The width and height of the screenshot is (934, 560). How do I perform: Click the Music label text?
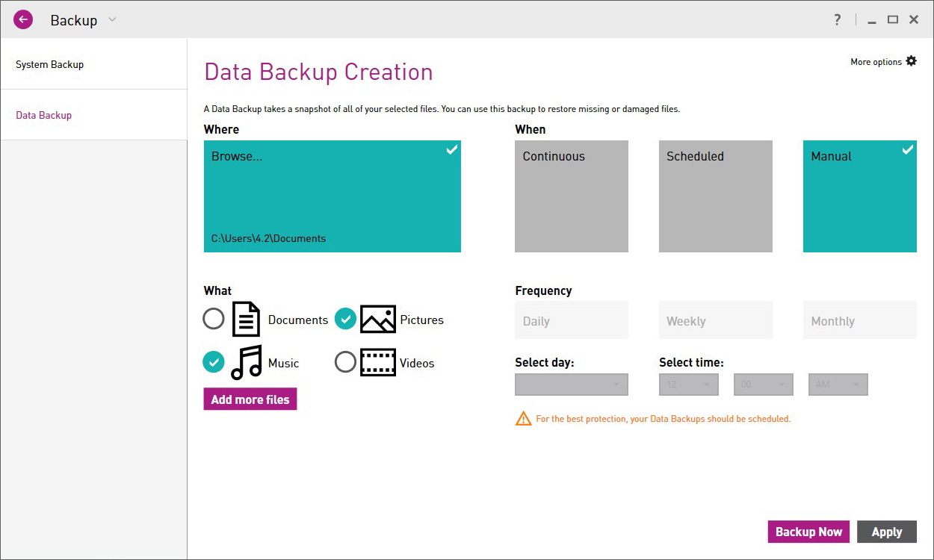283,363
